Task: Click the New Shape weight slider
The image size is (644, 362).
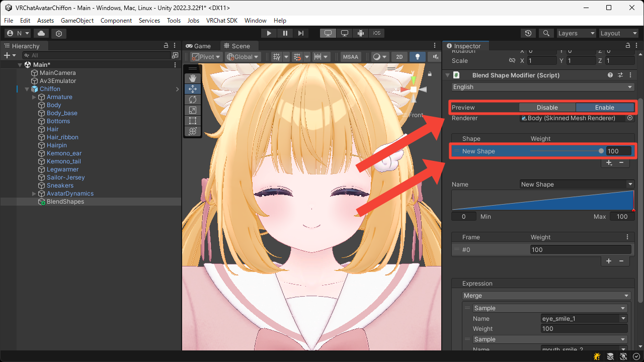Action: tap(566, 151)
